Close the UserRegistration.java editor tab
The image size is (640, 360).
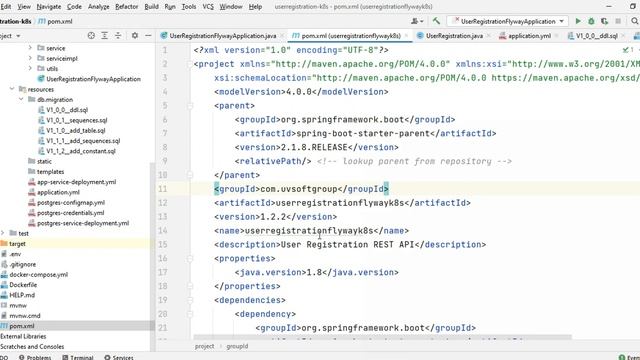click(x=489, y=36)
